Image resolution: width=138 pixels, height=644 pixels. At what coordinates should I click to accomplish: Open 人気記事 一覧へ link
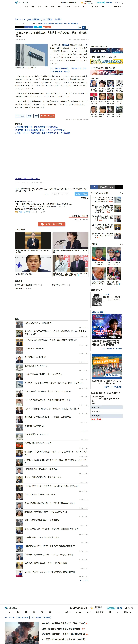click(120, 244)
